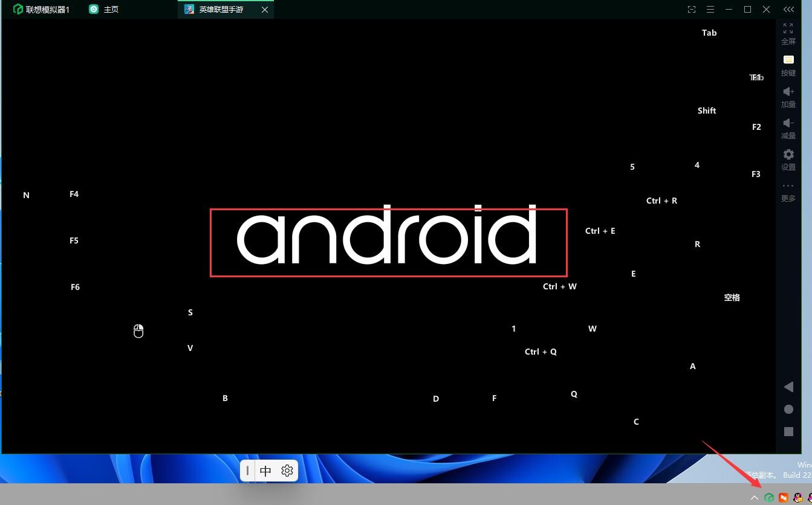
Task: Click the overlapping Tab/F1 key label
Action: pyautogui.click(x=756, y=77)
